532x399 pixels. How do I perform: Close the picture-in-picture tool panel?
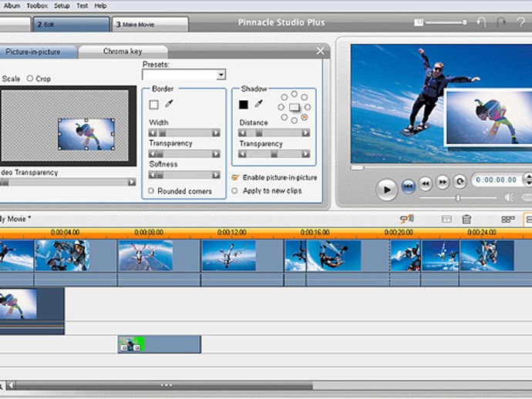click(x=320, y=51)
